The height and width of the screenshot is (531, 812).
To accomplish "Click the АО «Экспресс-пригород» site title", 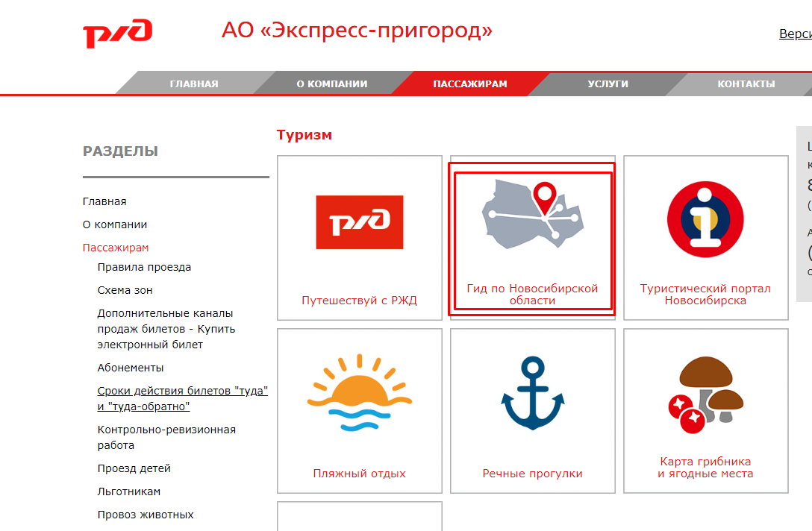I will (357, 31).
